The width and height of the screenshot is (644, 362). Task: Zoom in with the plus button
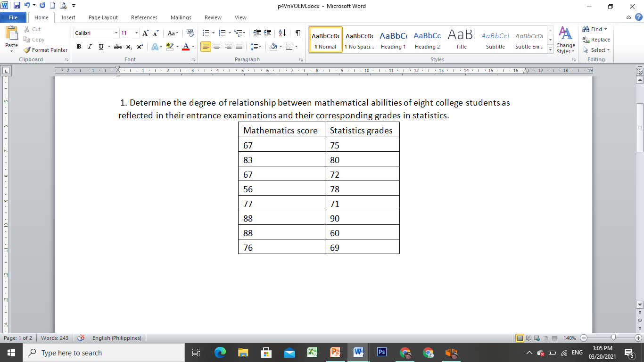tap(638, 338)
